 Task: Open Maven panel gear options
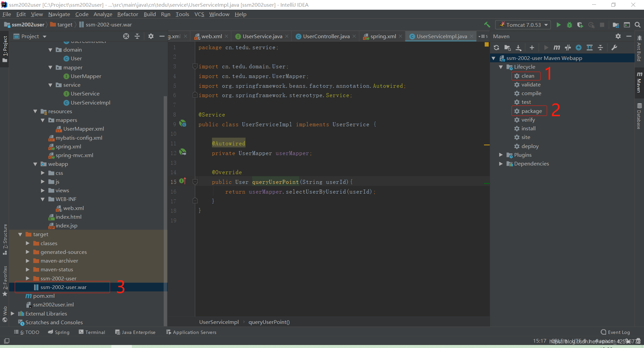tap(618, 36)
